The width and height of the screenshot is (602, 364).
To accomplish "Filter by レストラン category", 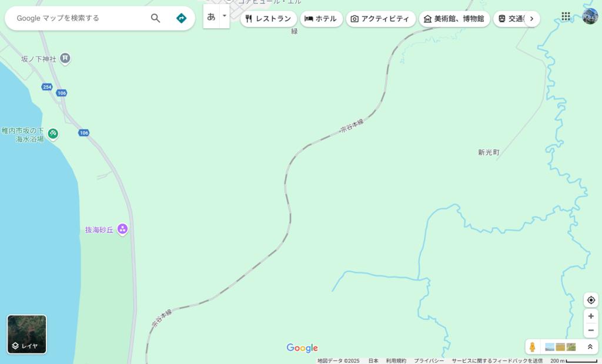I will pyautogui.click(x=268, y=19).
